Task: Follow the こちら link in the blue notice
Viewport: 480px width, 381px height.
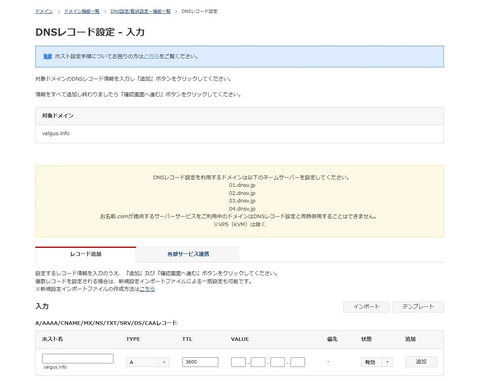Action: pyautogui.click(x=151, y=56)
